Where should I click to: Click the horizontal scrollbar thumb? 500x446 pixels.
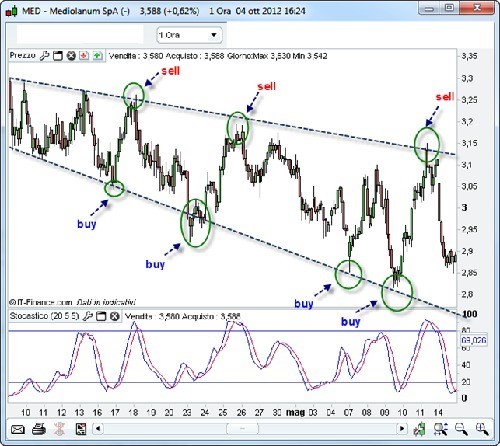click(x=242, y=428)
